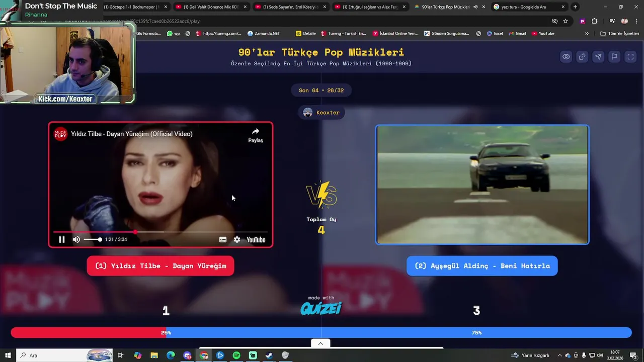
Task: Open Microsoft Edge from the taskbar
Action: tap(171, 355)
